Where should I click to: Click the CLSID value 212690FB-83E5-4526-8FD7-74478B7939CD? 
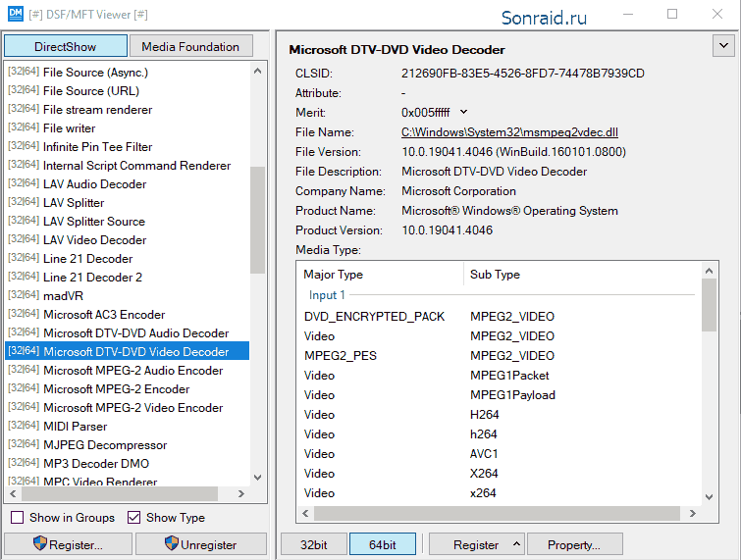[523, 74]
